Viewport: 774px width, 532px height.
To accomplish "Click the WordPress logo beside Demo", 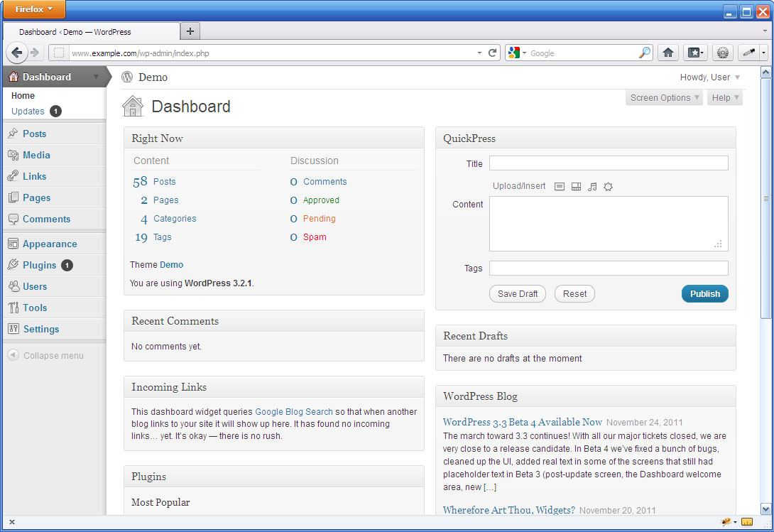I will coord(127,77).
